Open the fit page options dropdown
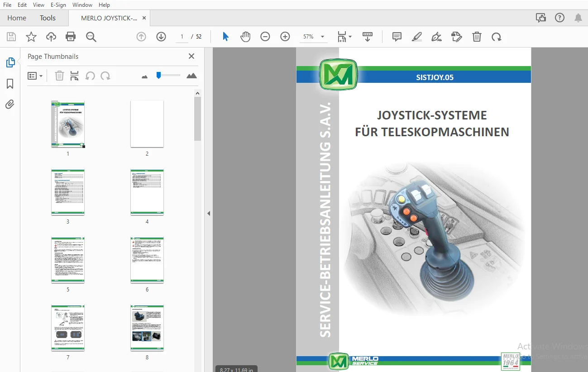This screenshot has width=588, height=372. tap(345, 37)
